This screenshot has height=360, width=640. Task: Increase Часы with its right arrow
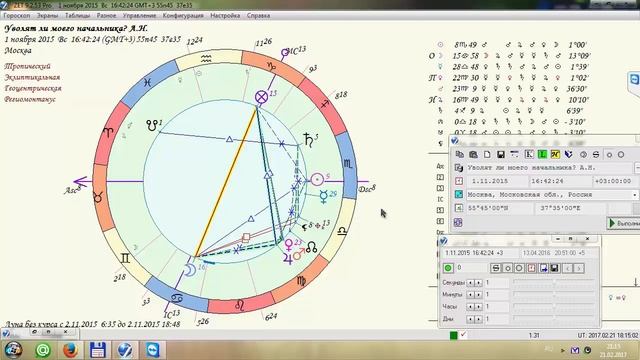tap(478, 307)
